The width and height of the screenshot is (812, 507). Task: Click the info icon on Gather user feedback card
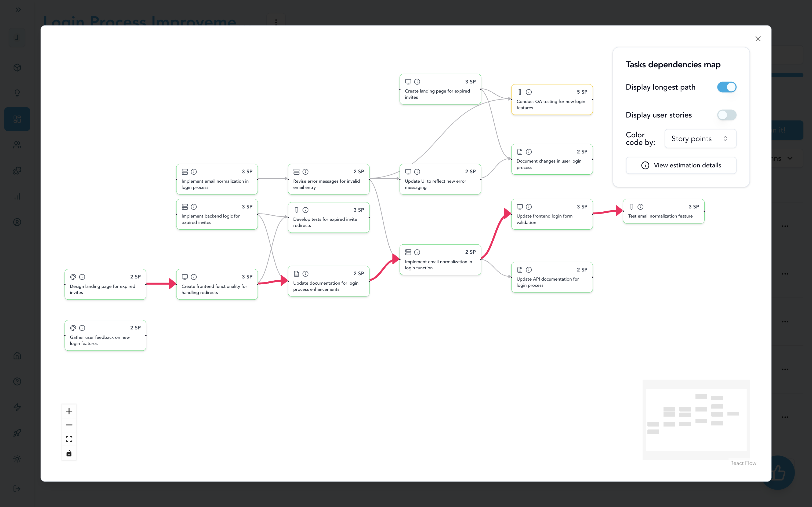click(82, 328)
